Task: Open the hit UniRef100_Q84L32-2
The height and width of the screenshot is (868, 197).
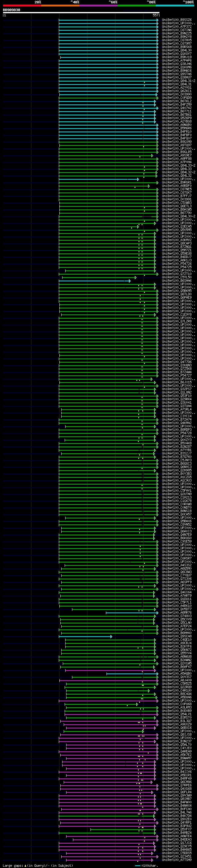Action: 179,172
